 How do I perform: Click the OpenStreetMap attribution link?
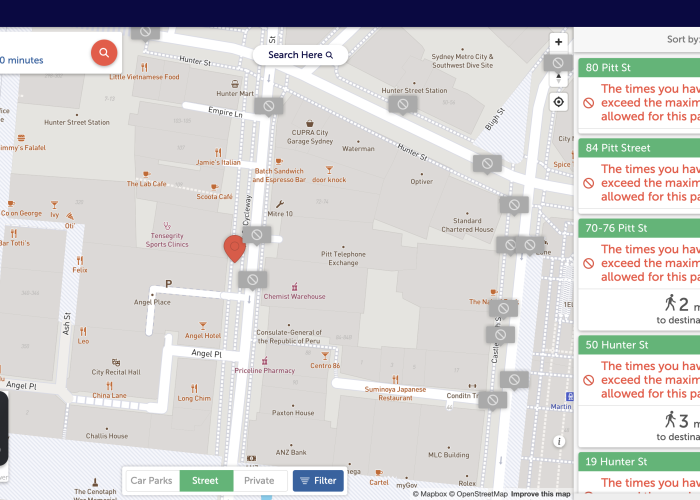click(x=479, y=494)
